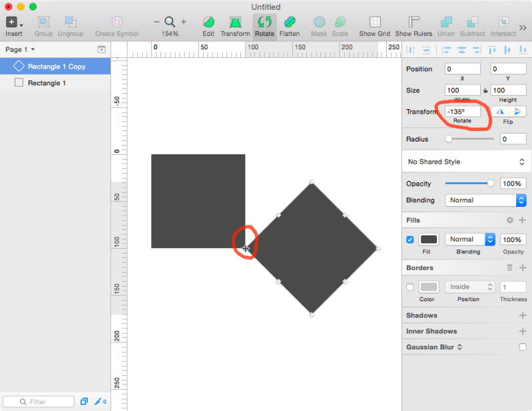
Task: Open the Fills settings gear
Action: click(x=509, y=220)
